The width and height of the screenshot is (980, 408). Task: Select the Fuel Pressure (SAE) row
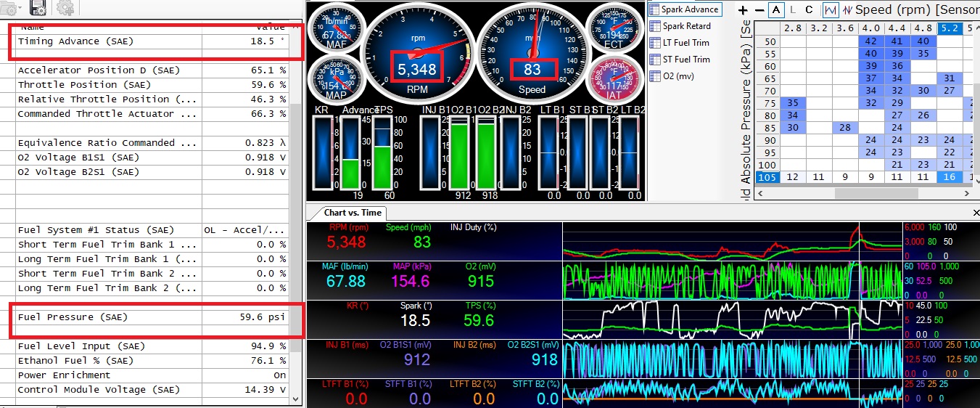109,317
